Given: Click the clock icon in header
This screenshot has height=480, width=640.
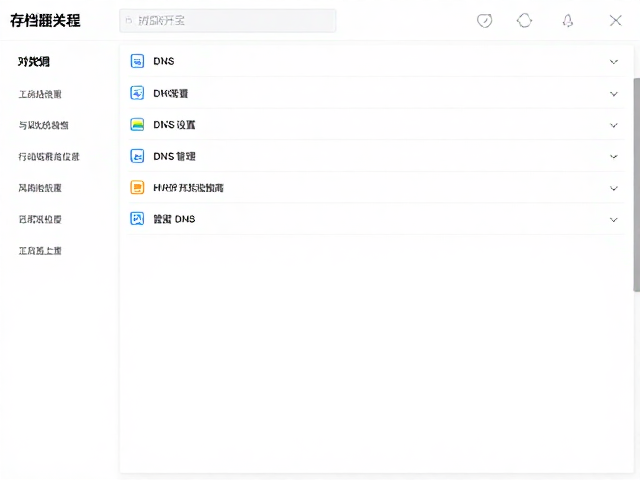Looking at the screenshot, I should click(x=484, y=20).
